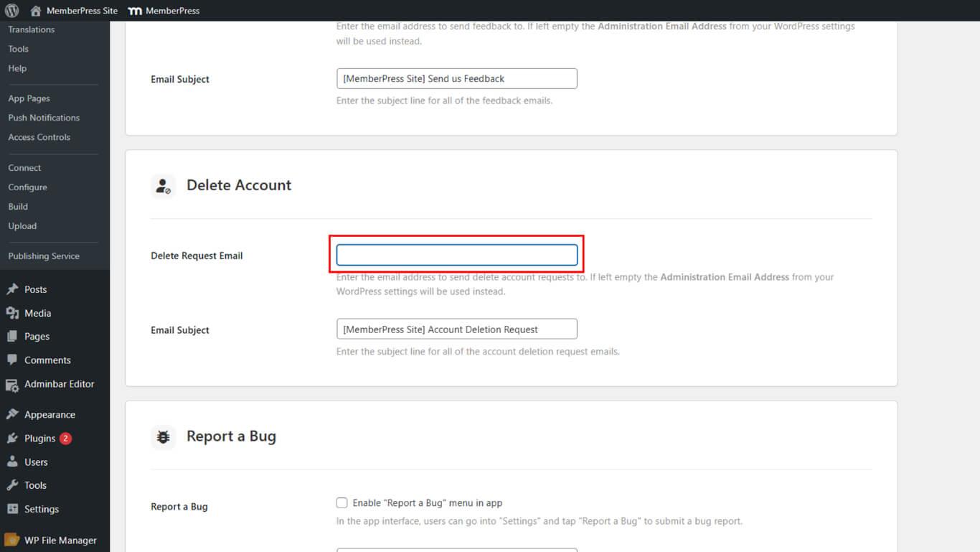The height and width of the screenshot is (552, 980).
Task: Enable the Report a Bug menu checkbox
Action: pyautogui.click(x=342, y=502)
